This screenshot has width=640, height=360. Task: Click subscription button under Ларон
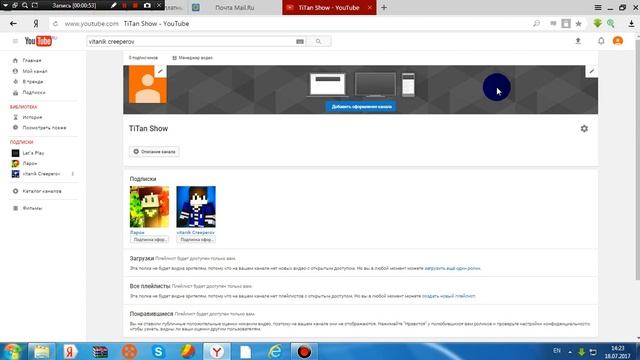[149, 240]
